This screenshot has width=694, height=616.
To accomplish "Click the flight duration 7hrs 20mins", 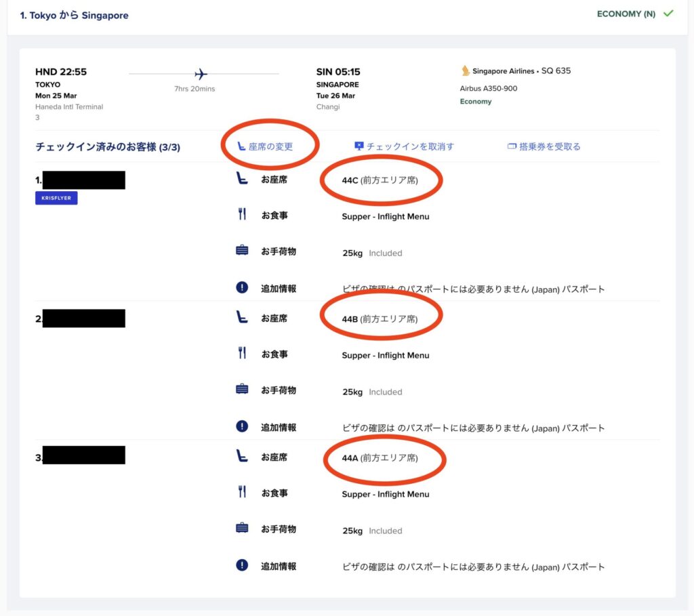I will coord(195,89).
